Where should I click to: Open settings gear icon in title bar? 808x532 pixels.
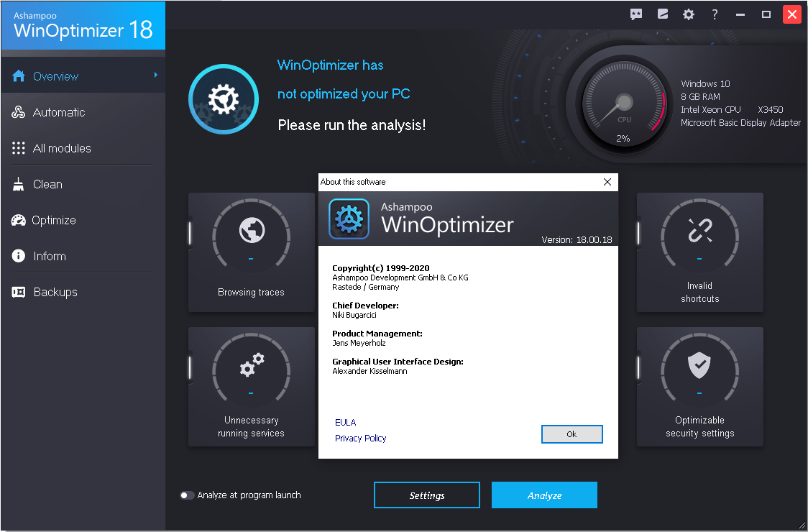(x=689, y=14)
